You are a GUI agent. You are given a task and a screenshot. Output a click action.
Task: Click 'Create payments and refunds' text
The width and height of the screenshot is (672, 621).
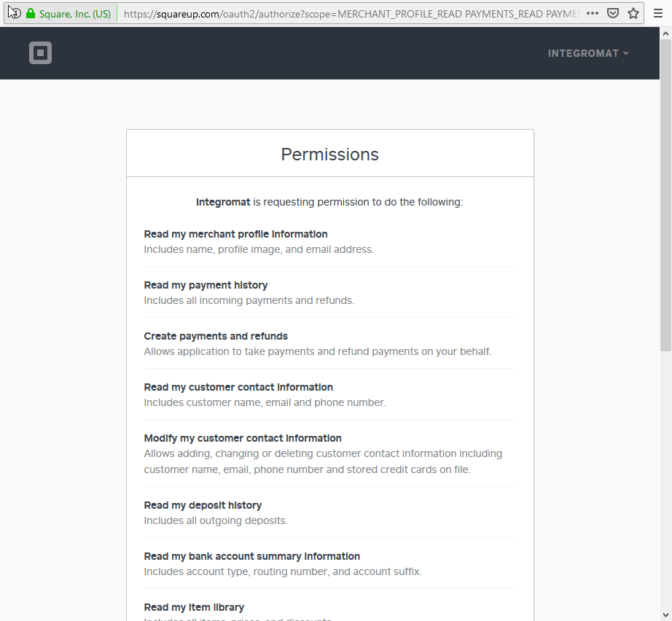tap(216, 336)
